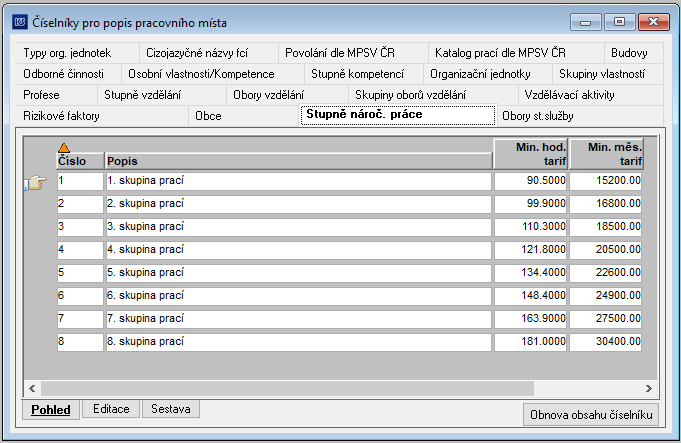Screen dimensions: 681x443
Task: Click the pointing hand row marker
Action: click(x=36, y=182)
